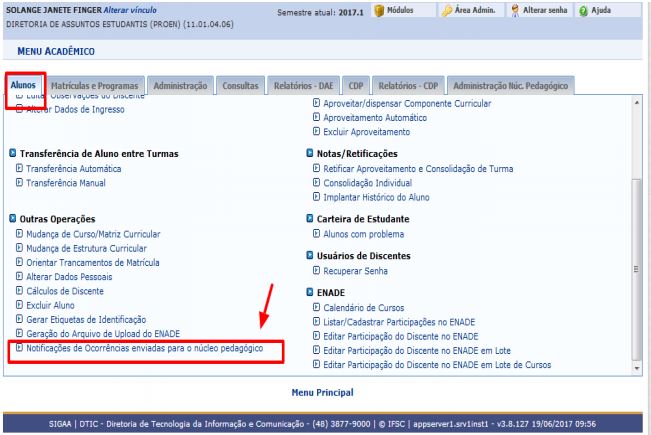This screenshot has height=435, width=651.
Task: Open Mudança de Curso/Matriz Curricular
Action: coord(94,233)
